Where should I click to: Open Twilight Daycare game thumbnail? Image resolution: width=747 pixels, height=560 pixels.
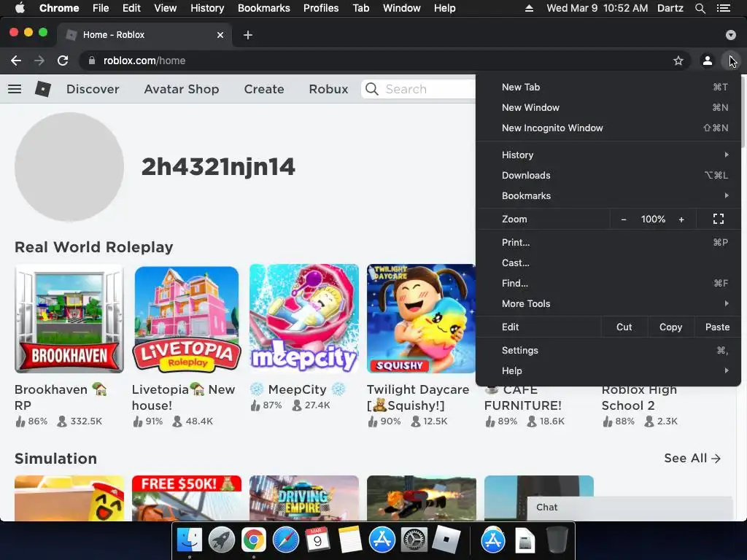coord(421,319)
